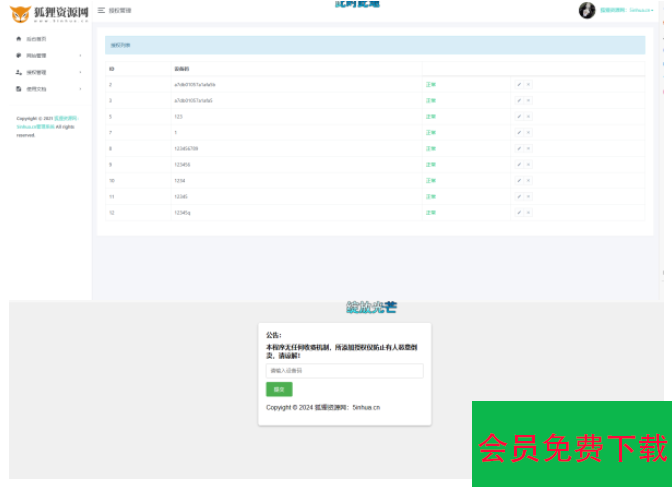Click the edit pencil icon for ID 2
This screenshot has height=487, width=672.
tap(519, 85)
